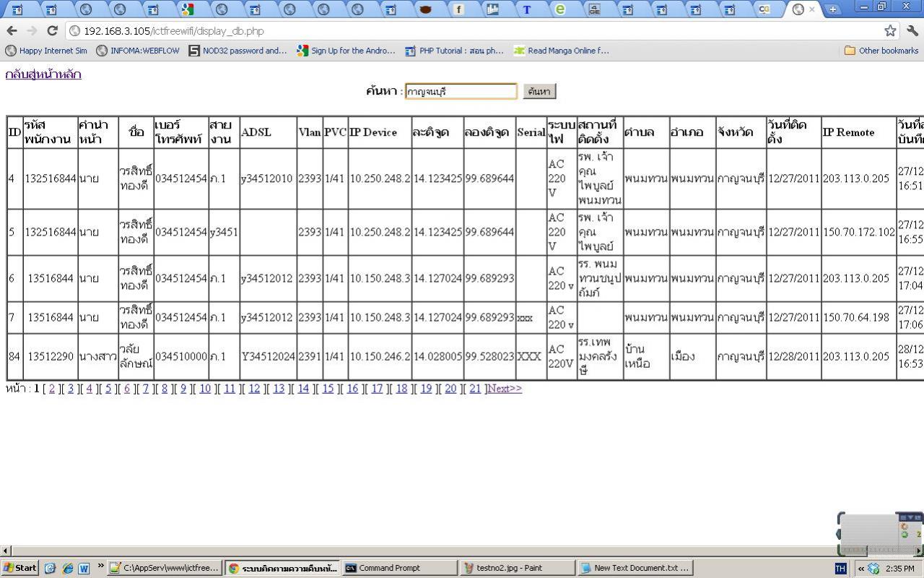Open the PHP Tutorial bookmark
Image resolution: width=924 pixels, height=578 pixels.
tap(454, 51)
